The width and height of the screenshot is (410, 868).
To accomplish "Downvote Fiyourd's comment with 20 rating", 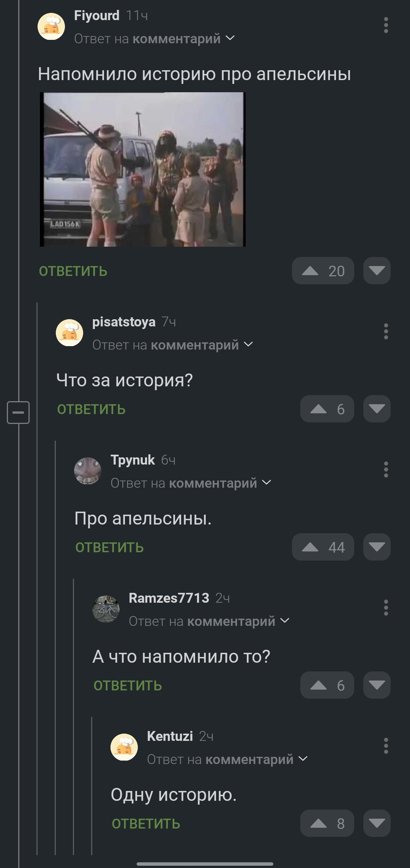I will pyautogui.click(x=377, y=271).
